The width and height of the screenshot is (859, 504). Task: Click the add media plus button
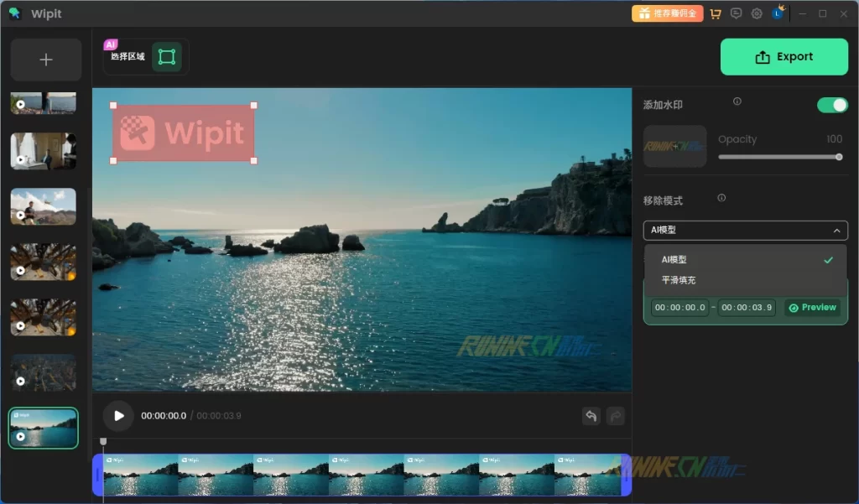46,60
